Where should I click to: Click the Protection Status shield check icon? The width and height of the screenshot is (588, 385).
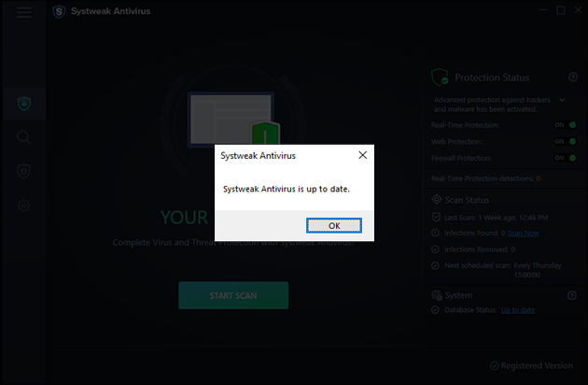coord(440,77)
